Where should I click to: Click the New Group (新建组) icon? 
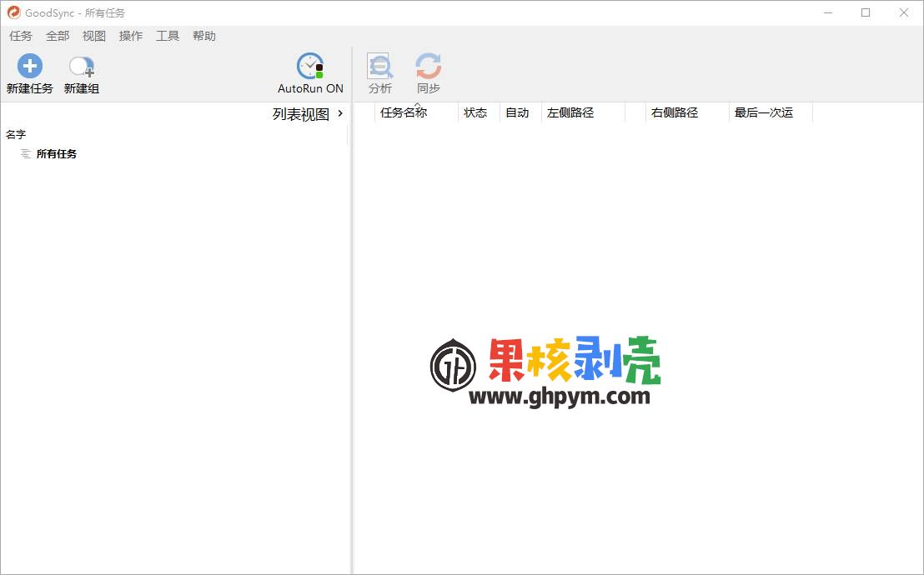[82, 67]
